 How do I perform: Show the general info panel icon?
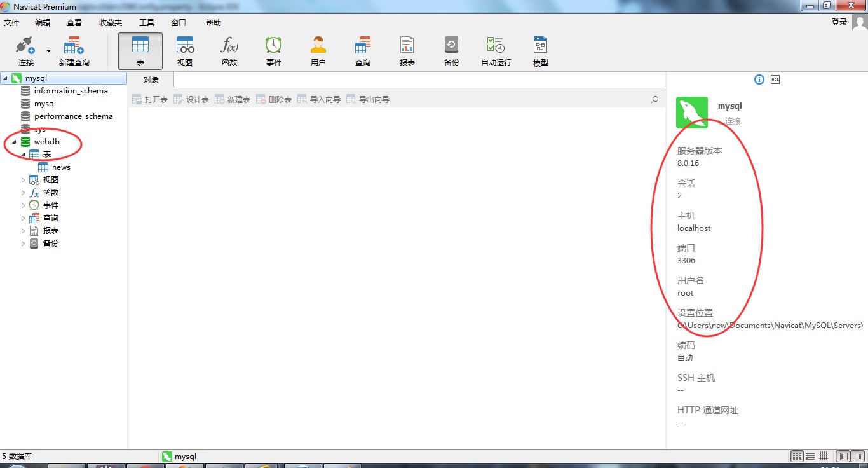[759, 79]
